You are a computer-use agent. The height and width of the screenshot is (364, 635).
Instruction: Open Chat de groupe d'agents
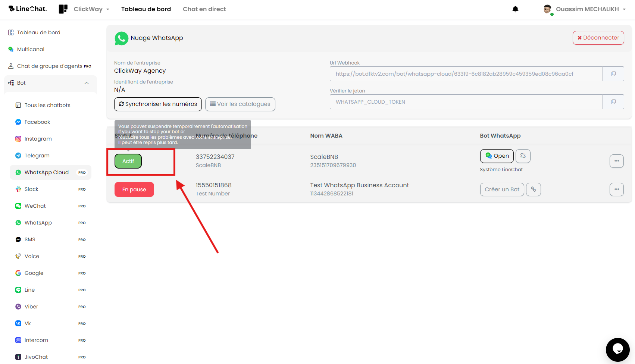pos(50,66)
